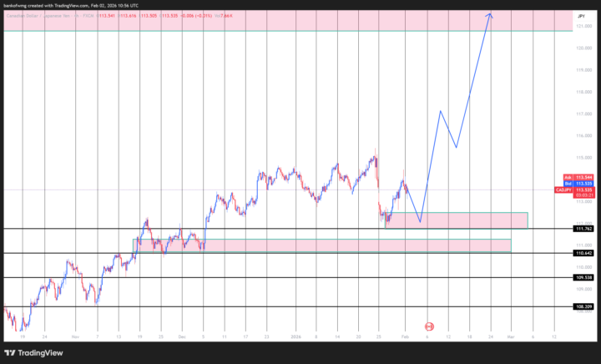Click the 110.000 price axis tick

pyautogui.click(x=584, y=267)
